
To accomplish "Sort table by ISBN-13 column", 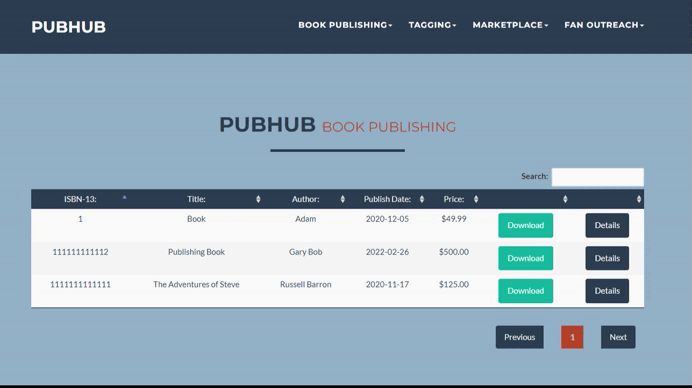I will point(80,199).
